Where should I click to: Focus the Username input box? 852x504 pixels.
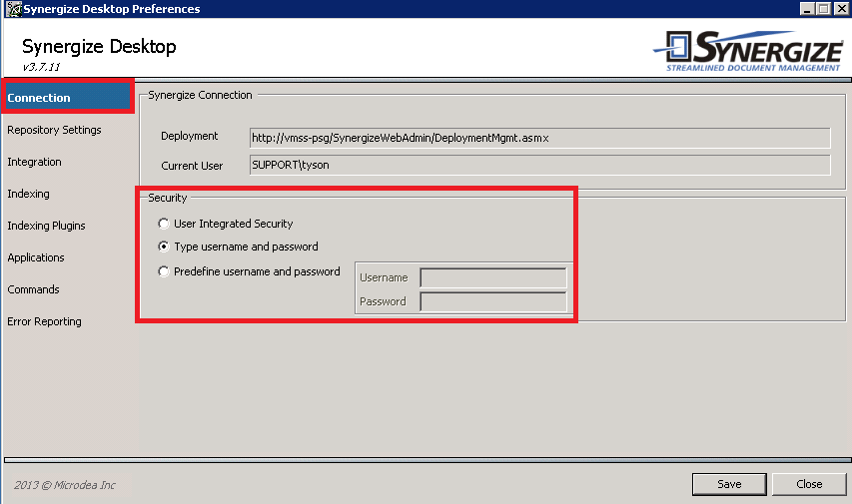(492, 277)
